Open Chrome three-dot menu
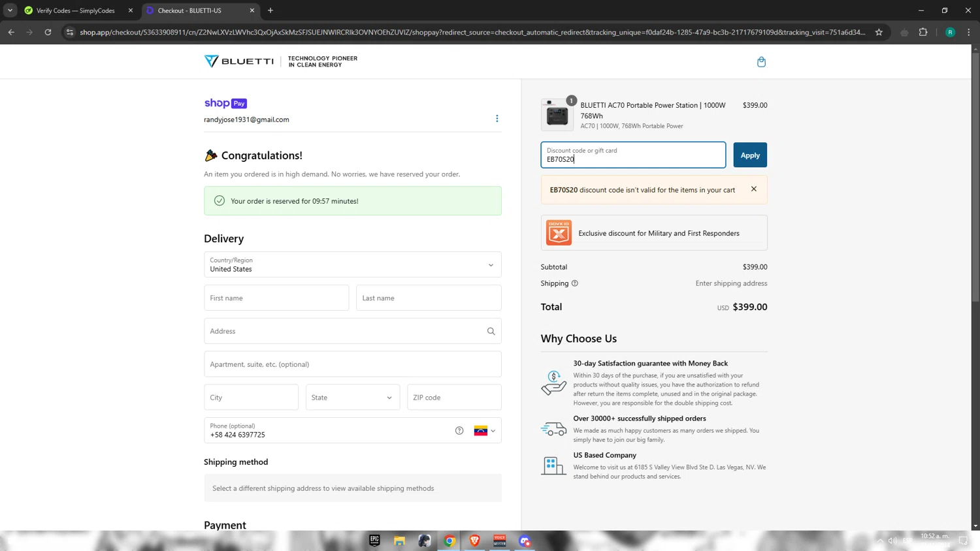Image resolution: width=980 pixels, height=551 pixels. tap(969, 32)
